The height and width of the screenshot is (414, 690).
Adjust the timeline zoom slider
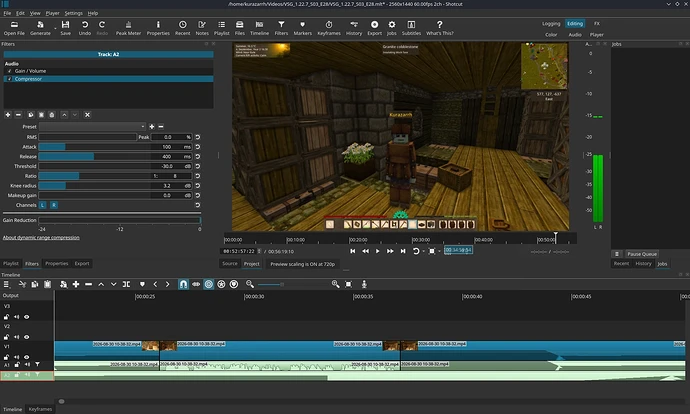click(x=292, y=285)
